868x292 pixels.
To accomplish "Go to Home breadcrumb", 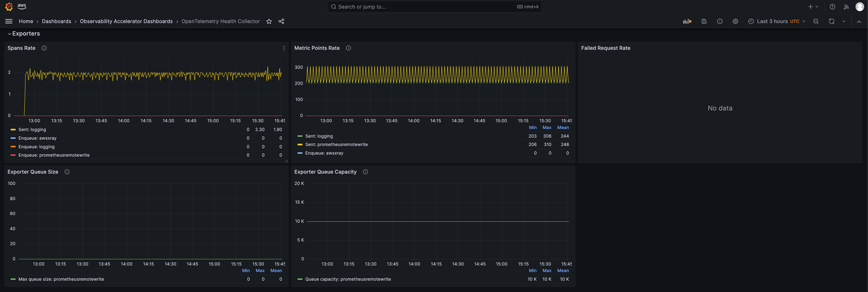I will point(26,21).
